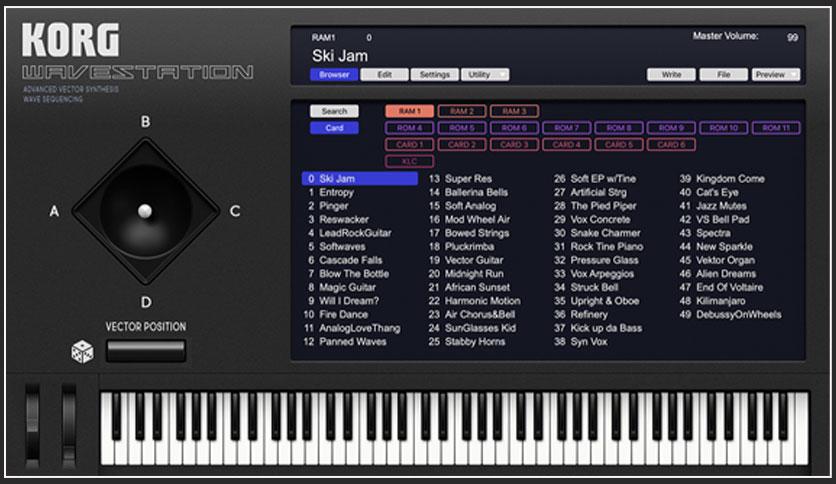Viewport: 836px width, 484px height.
Task: Open the Preview dropdown
Action: [776, 75]
